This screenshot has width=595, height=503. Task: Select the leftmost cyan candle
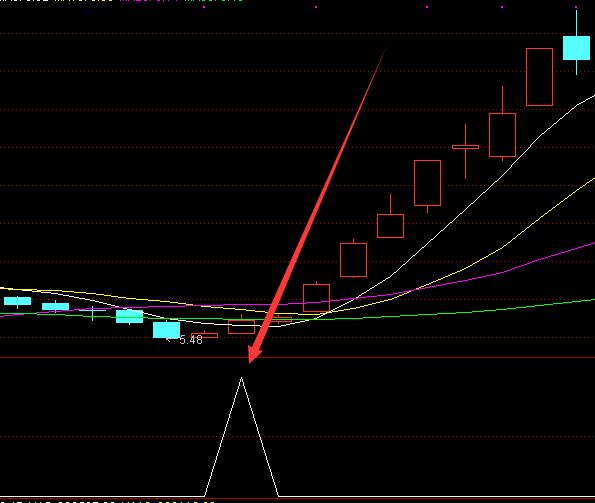17,301
